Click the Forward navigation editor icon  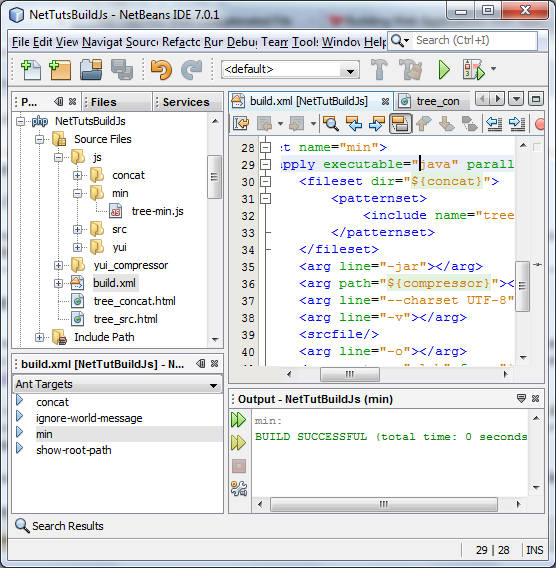coord(296,124)
